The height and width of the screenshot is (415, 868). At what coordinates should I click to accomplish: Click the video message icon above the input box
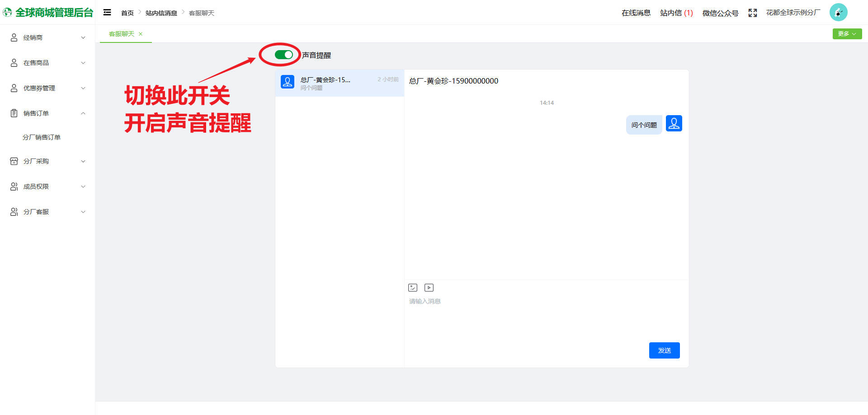coord(429,287)
